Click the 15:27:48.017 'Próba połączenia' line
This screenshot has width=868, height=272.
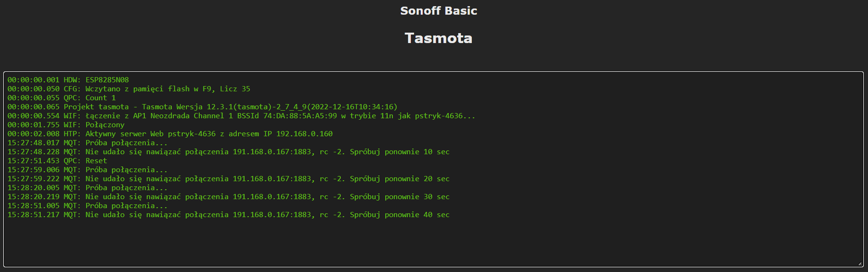88,143
